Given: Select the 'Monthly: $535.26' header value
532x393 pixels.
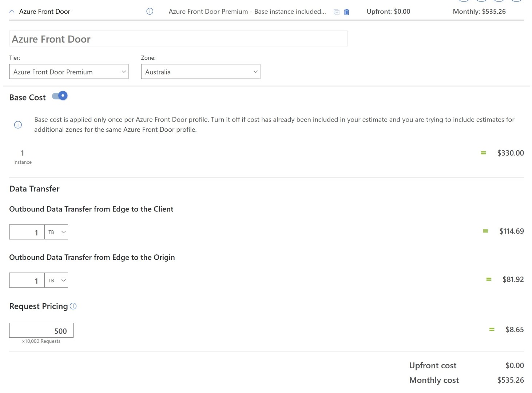Looking at the screenshot, I should click(479, 11).
